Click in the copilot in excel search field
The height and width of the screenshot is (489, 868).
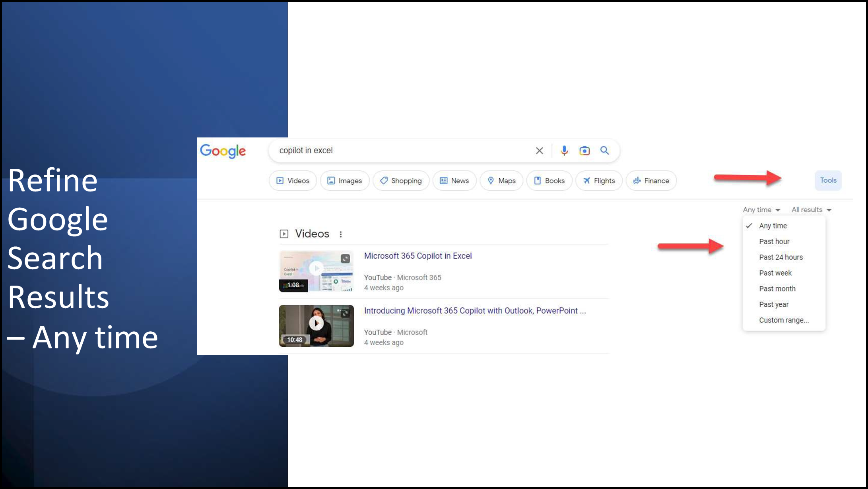398,151
